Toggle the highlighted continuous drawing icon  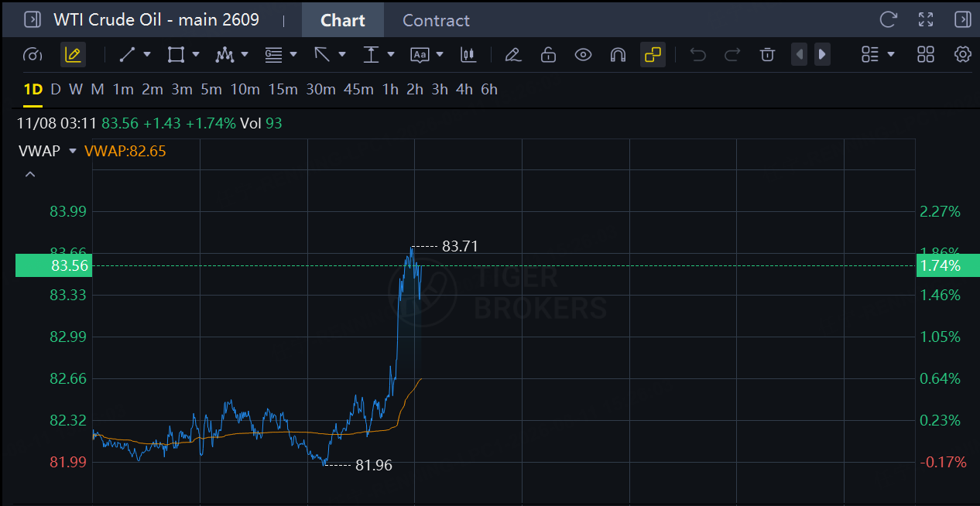coord(653,54)
